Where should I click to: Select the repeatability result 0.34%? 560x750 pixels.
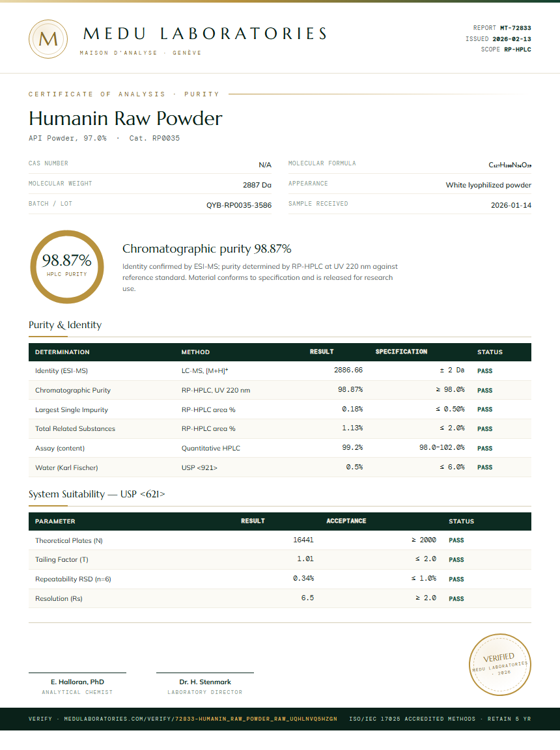(303, 579)
